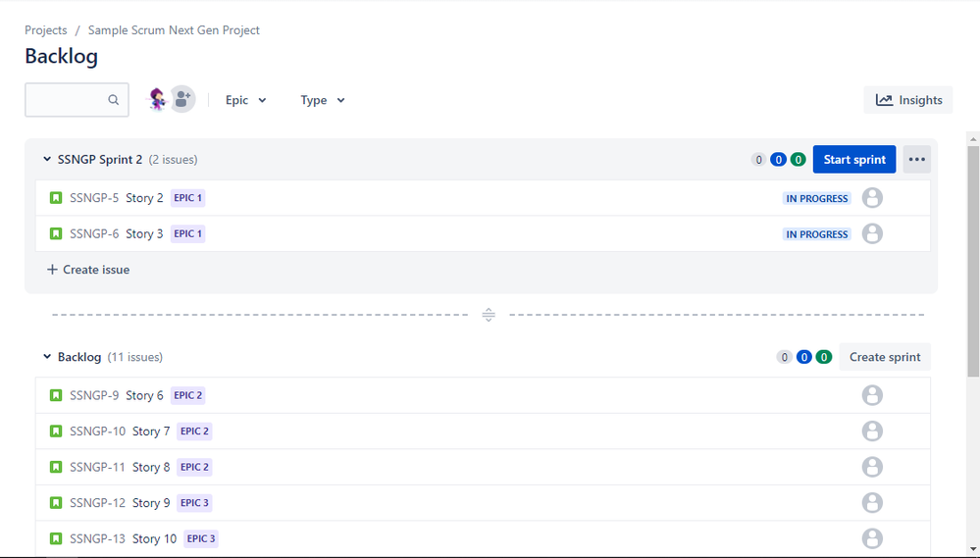Click the EPIC 3 label on Story 9
The image size is (980, 558).
(194, 502)
